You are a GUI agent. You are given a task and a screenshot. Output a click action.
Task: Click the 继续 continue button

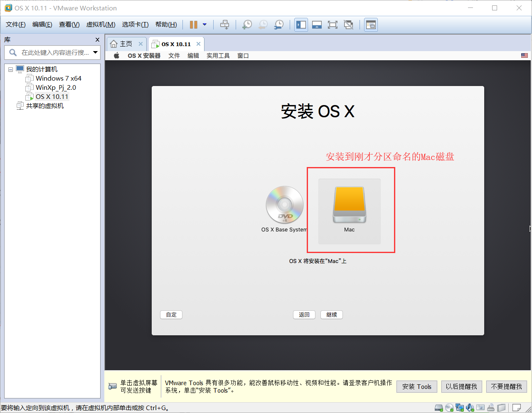click(x=332, y=315)
